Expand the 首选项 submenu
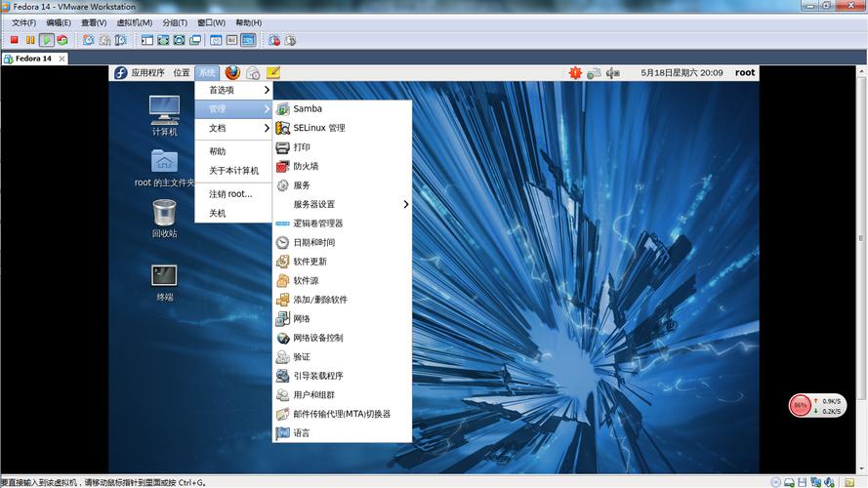868x488 pixels. pos(234,90)
